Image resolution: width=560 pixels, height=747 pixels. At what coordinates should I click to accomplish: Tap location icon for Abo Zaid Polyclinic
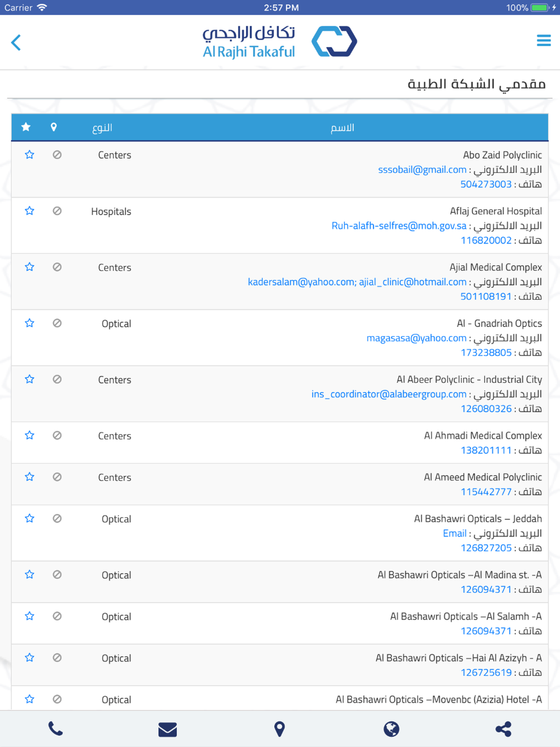pyautogui.click(x=57, y=155)
